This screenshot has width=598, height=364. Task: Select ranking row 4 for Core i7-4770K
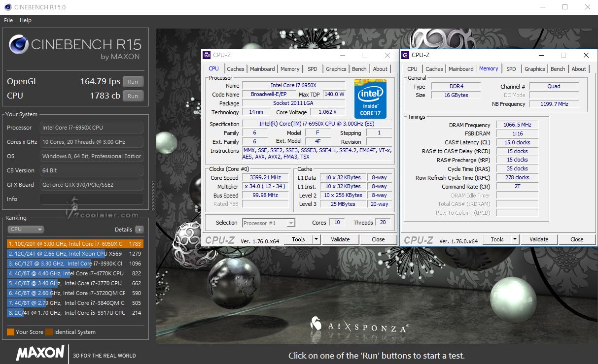(x=75, y=273)
